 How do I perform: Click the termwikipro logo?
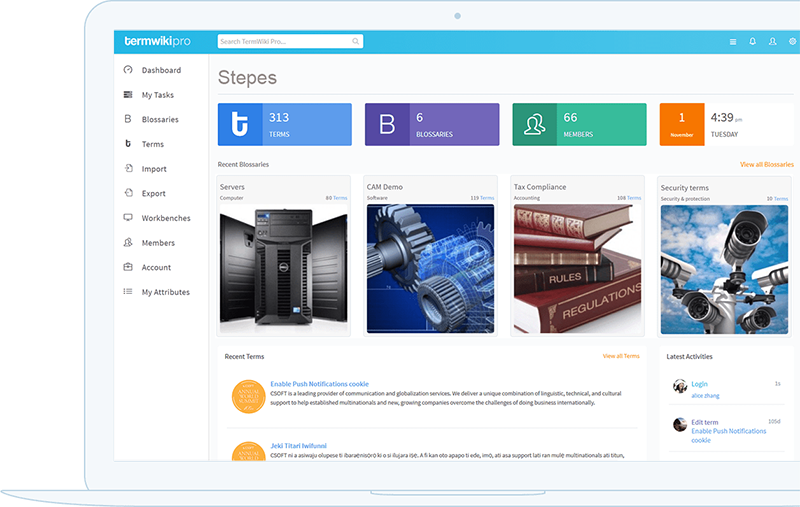tap(157, 41)
